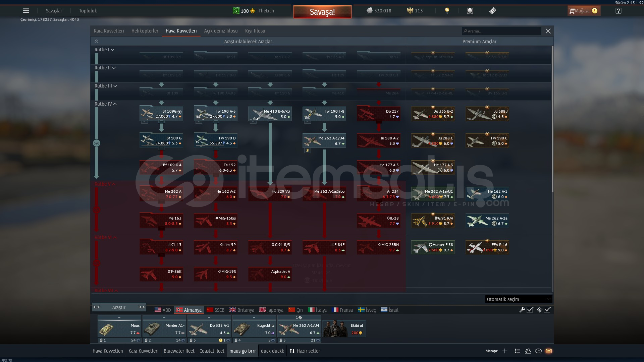Select the Alpha Jet A aircraft
Image resolution: width=644 pixels, height=362 pixels.
[x=270, y=274]
